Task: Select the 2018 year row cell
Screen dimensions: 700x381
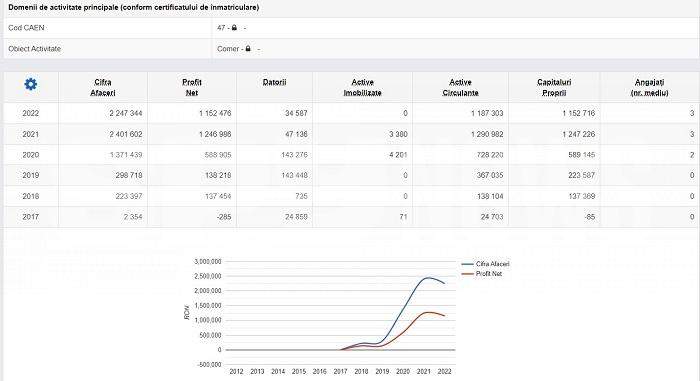Action: (x=31, y=196)
